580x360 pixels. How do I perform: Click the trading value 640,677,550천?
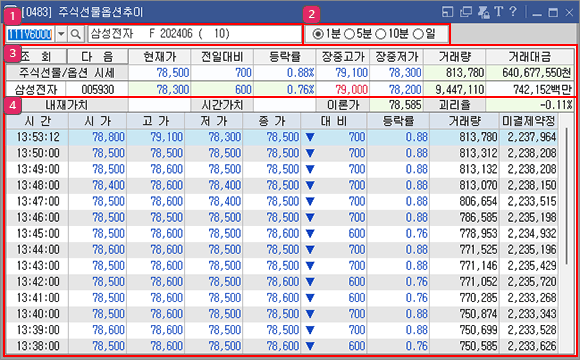530,73
